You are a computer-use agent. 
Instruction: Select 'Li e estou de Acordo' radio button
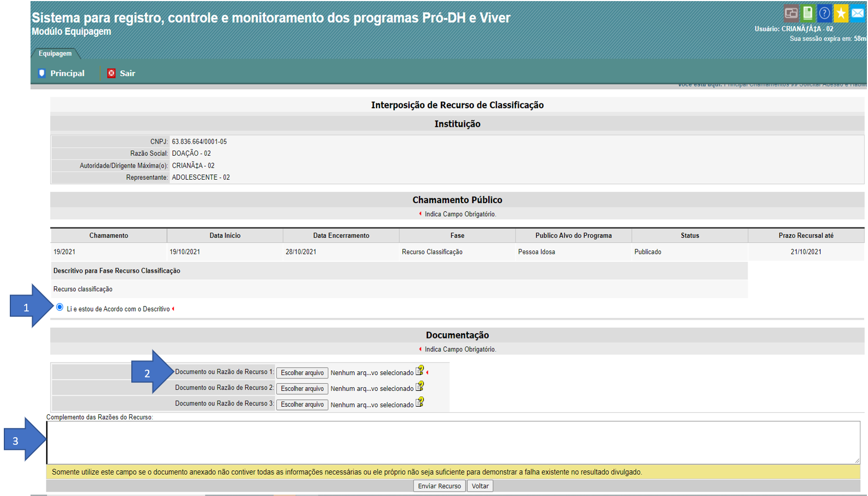click(60, 308)
